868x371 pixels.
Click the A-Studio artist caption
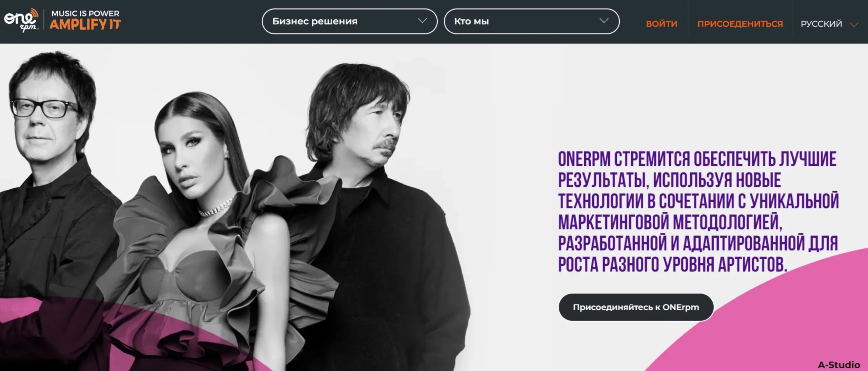coord(839,365)
